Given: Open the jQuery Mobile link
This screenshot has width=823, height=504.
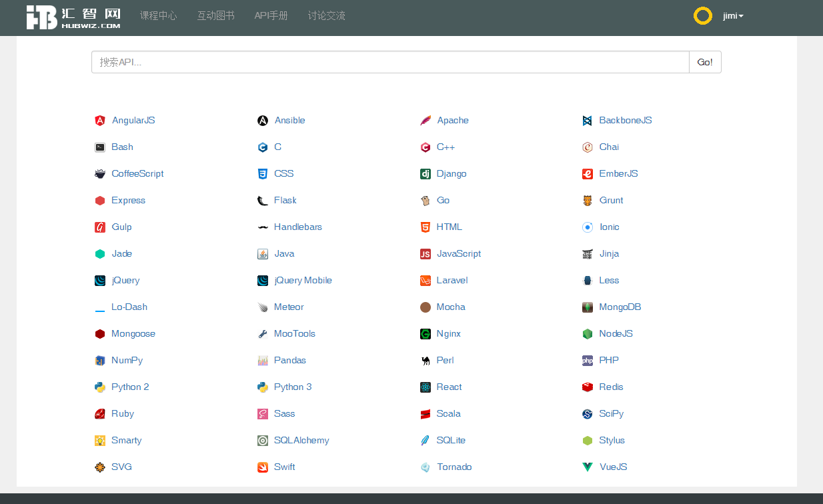Looking at the screenshot, I should pyautogui.click(x=303, y=281).
